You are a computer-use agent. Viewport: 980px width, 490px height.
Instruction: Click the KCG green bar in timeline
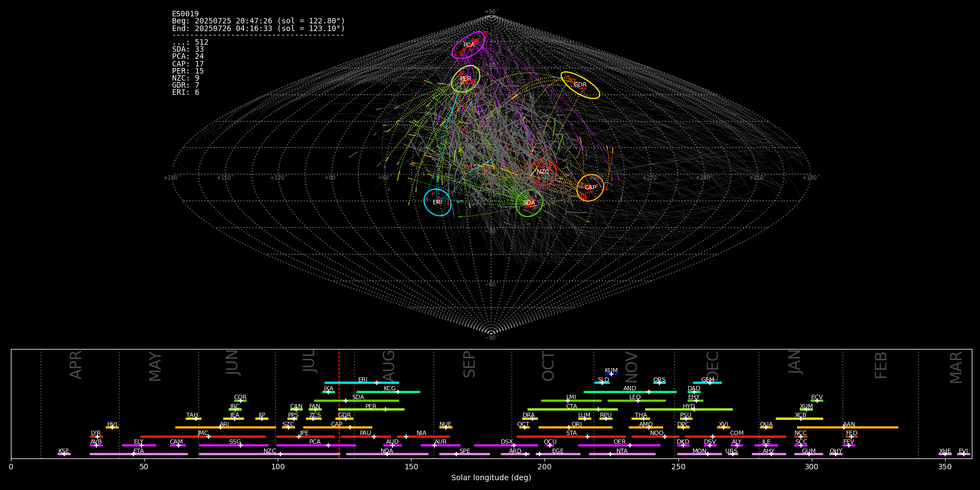(388, 392)
